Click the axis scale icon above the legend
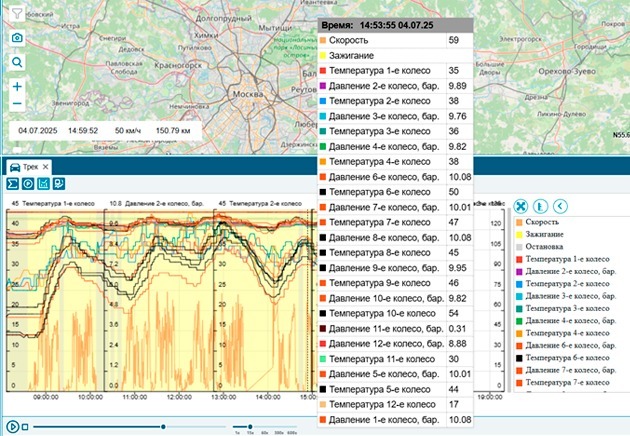The width and height of the screenshot is (630, 436). (540, 207)
